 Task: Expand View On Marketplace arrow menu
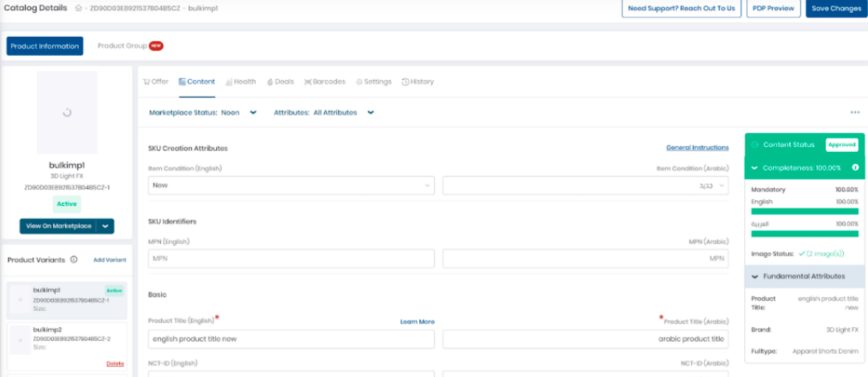pyautogui.click(x=105, y=226)
